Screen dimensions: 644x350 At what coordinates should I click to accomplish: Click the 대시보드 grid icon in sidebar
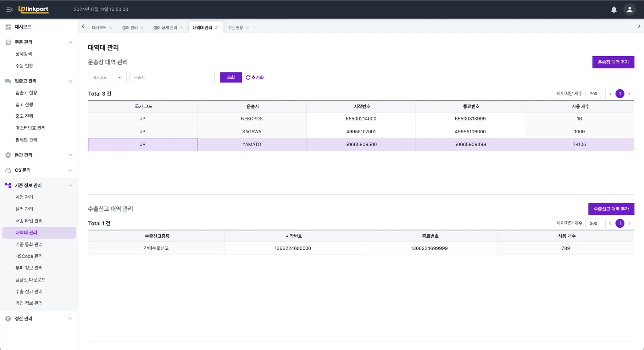8,27
